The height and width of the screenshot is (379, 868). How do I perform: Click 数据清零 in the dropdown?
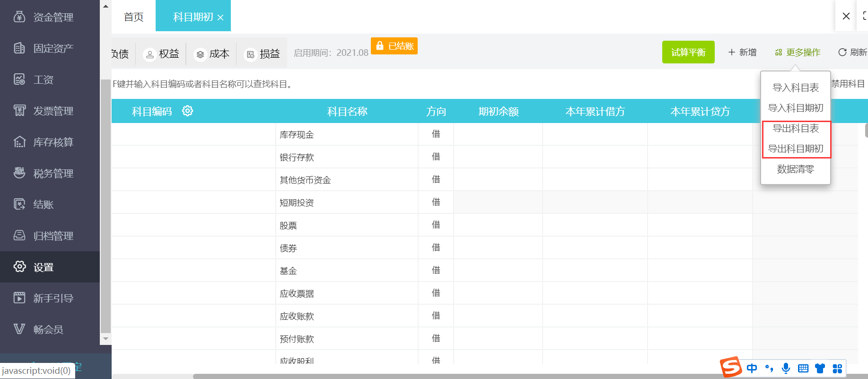point(795,169)
